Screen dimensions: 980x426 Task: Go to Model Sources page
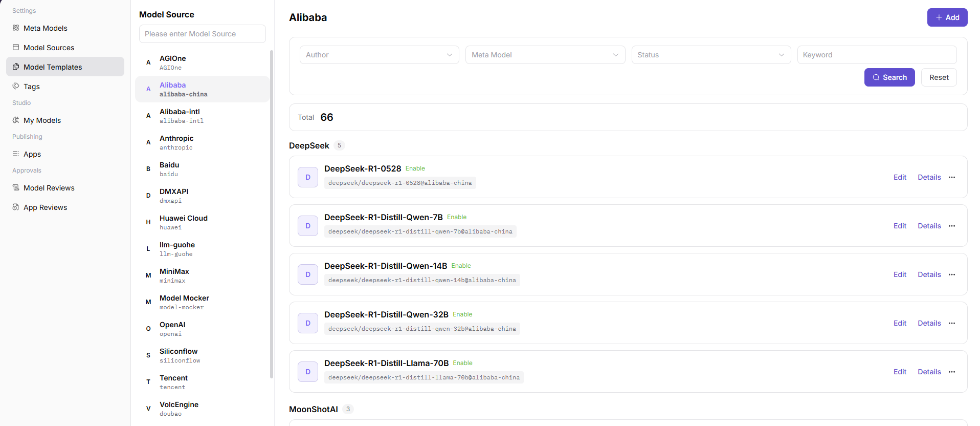coord(65,48)
